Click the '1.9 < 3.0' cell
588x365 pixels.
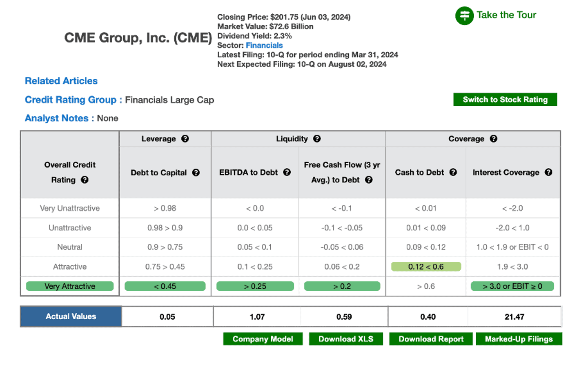[x=512, y=267]
